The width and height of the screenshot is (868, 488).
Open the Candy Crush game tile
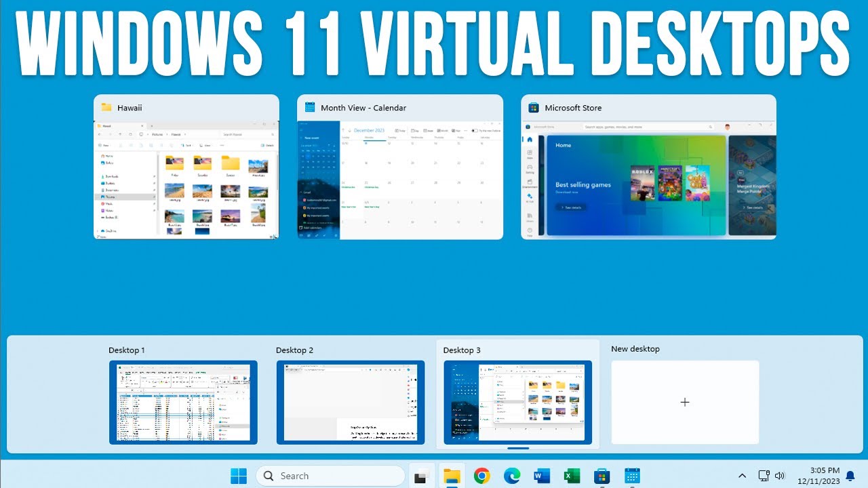698,183
